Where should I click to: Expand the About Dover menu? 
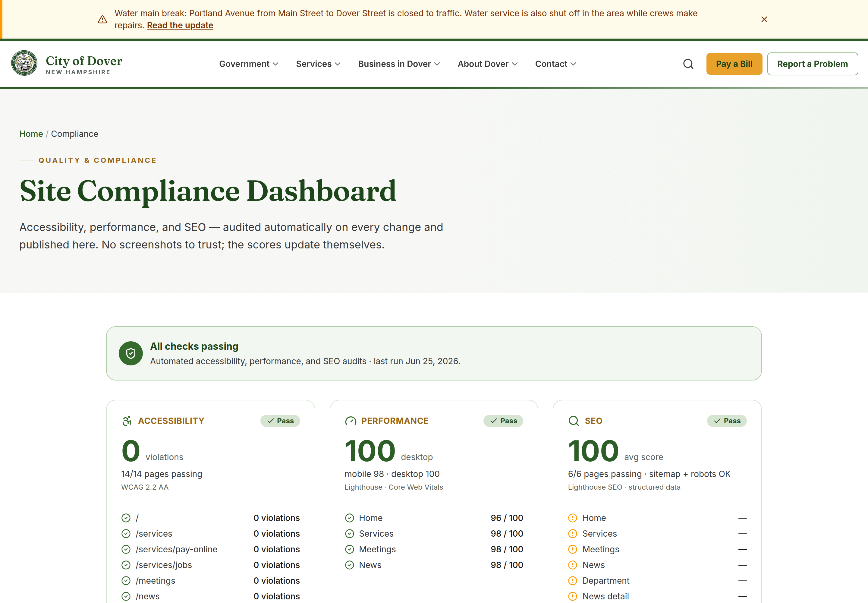click(488, 64)
